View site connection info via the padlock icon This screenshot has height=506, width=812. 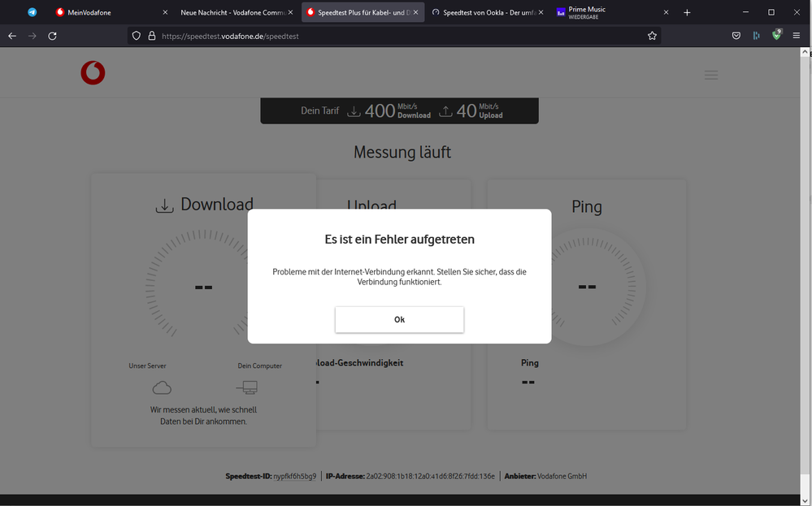151,36
